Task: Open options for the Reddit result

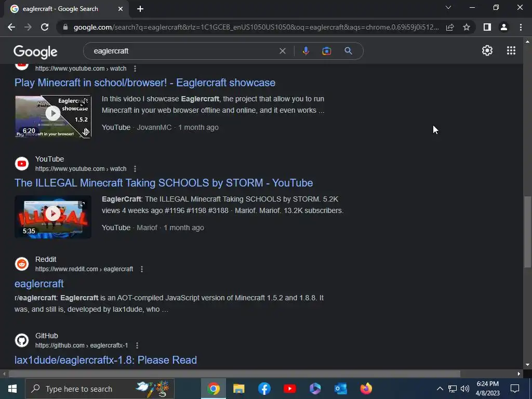Action: point(142,269)
